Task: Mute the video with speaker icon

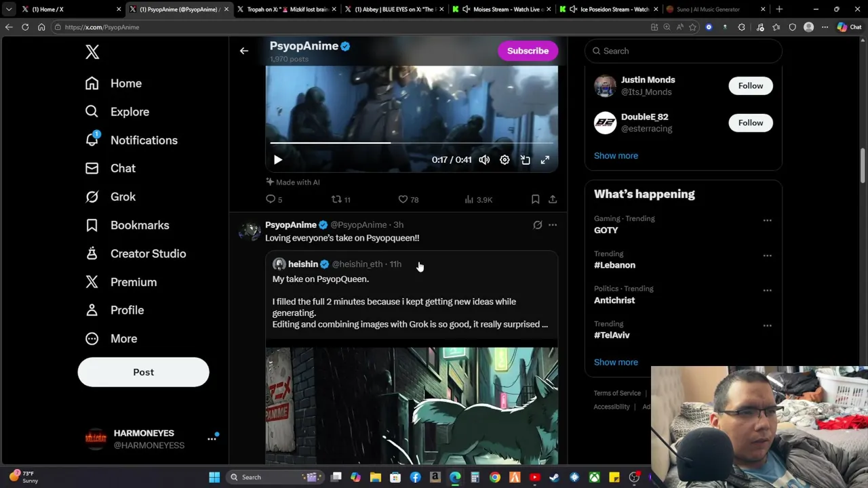Action: (484, 160)
